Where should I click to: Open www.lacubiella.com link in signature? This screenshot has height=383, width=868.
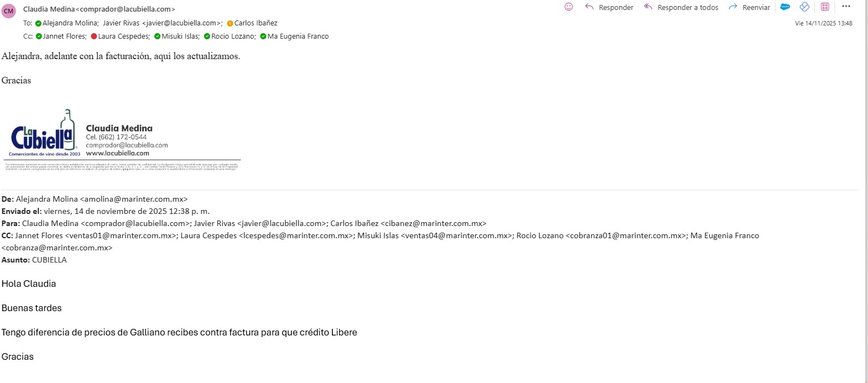(117, 153)
